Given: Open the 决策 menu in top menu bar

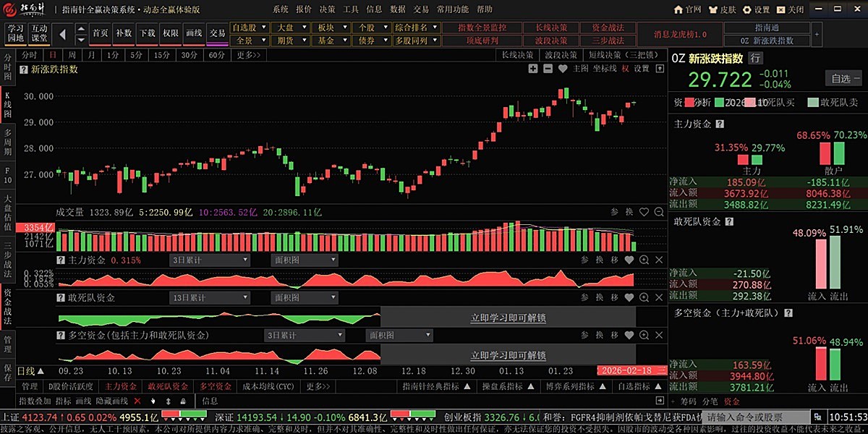Looking at the screenshot, I should click(327, 9).
